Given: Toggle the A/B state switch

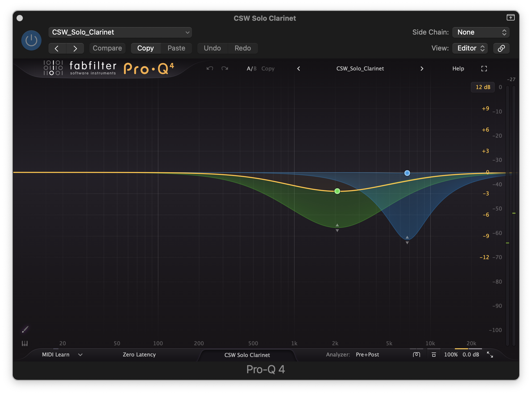Looking at the screenshot, I should pos(251,69).
